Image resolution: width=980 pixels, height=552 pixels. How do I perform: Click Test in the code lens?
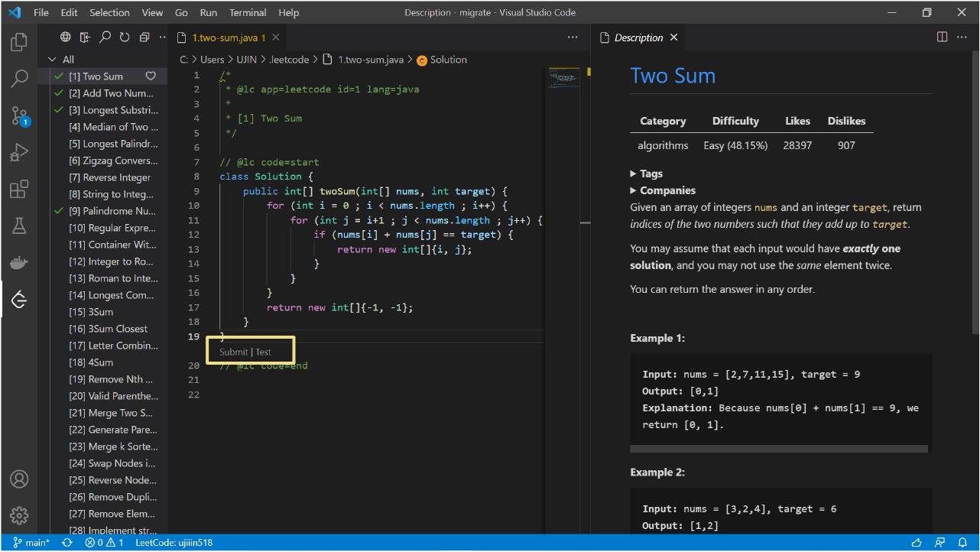(264, 351)
